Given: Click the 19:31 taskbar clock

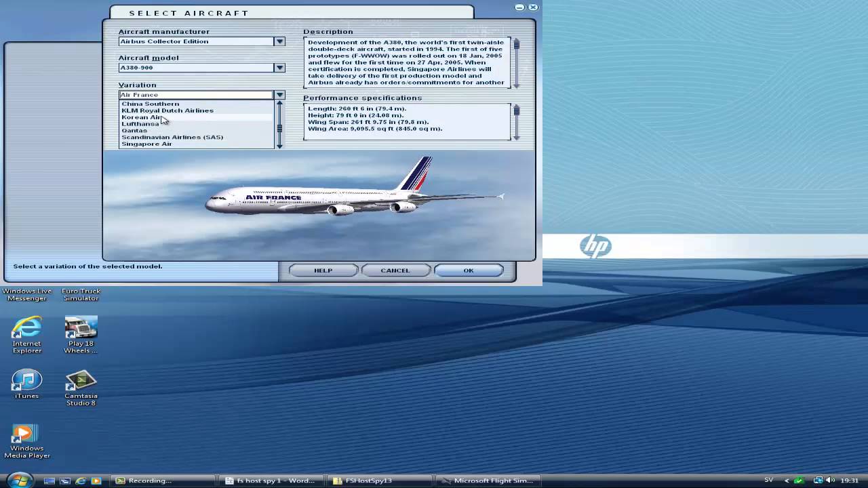Looking at the screenshot, I should [850, 481].
